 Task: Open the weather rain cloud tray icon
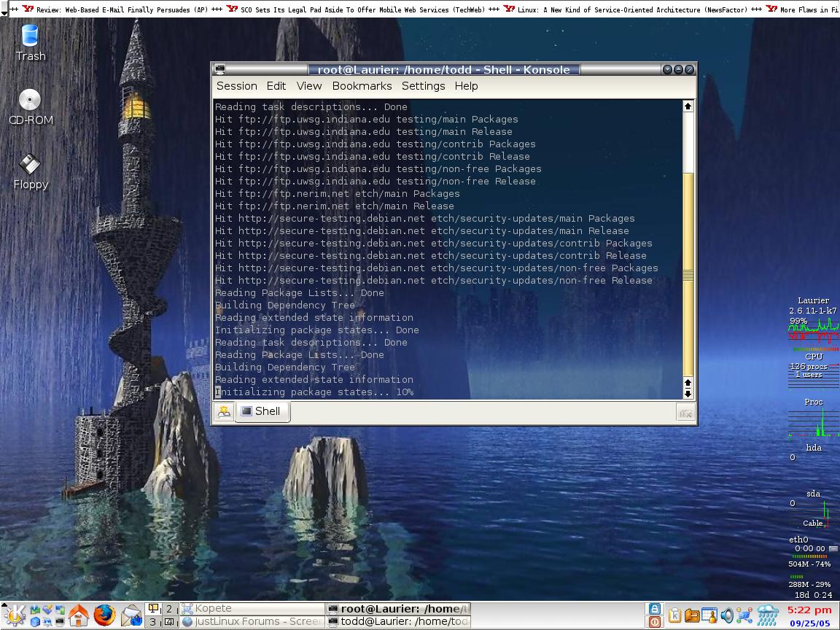point(768,615)
